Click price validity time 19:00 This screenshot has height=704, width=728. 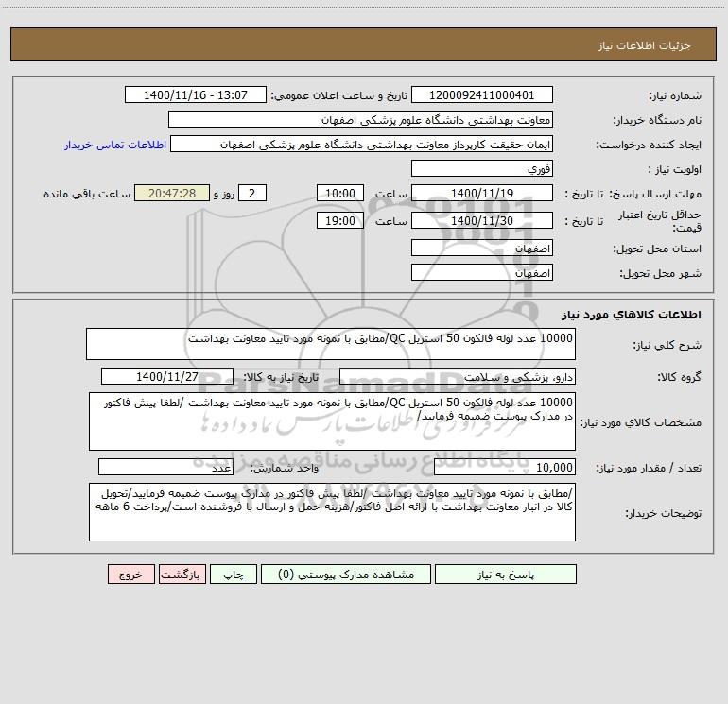point(339,220)
